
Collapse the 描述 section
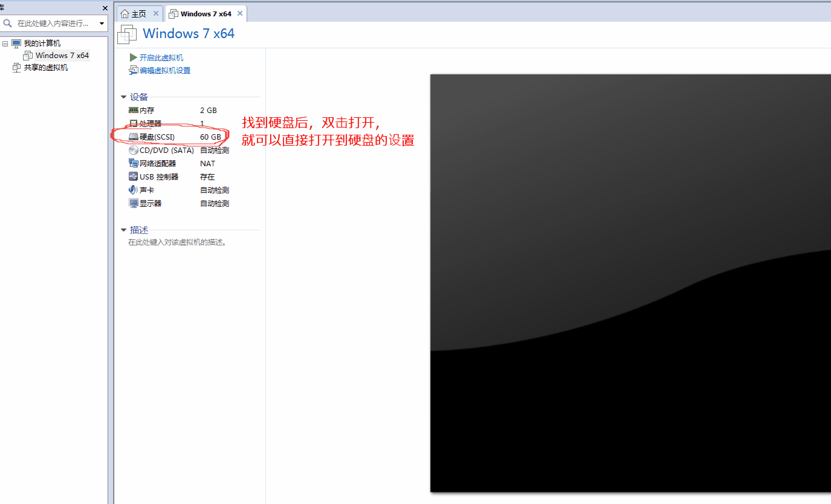coord(124,230)
